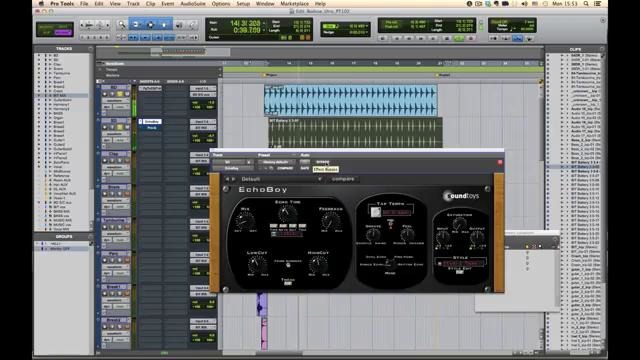The image size is (640, 360).
Task: Click the horizontal zoom in arrow
Action: pos(107,25)
